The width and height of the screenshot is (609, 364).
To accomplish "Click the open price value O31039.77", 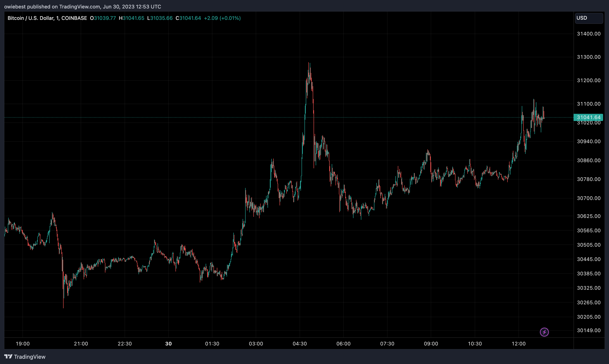I will tap(103, 18).
